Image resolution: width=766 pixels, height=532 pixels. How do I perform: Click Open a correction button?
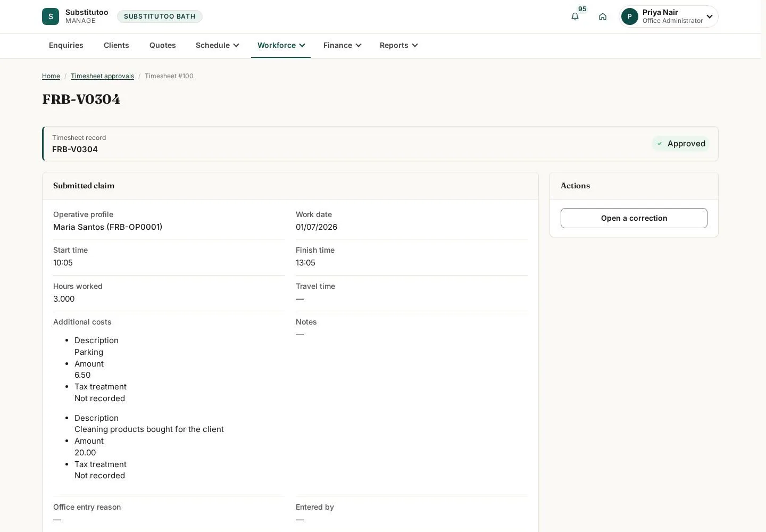point(634,218)
